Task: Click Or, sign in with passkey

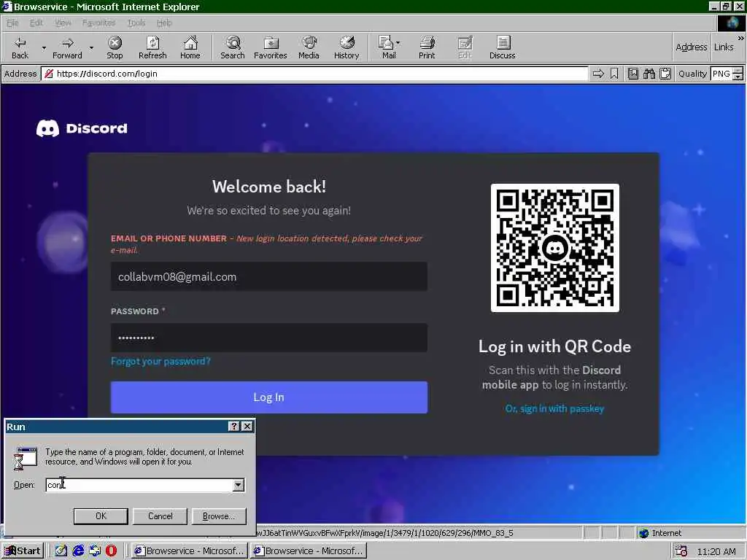Action: [x=554, y=408]
